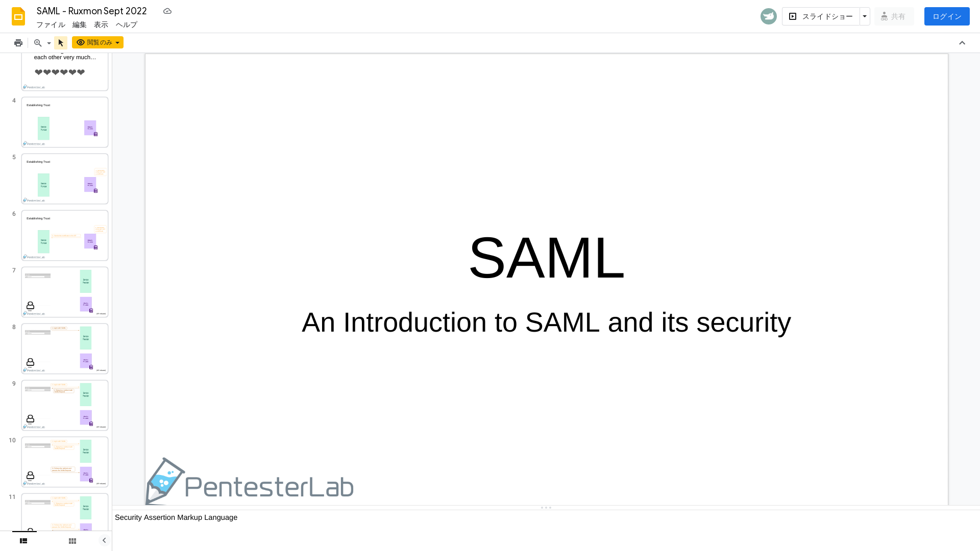The height and width of the screenshot is (551, 980).
Task: Hide the slide filmstrip panel
Action: [x=104, y=540]
